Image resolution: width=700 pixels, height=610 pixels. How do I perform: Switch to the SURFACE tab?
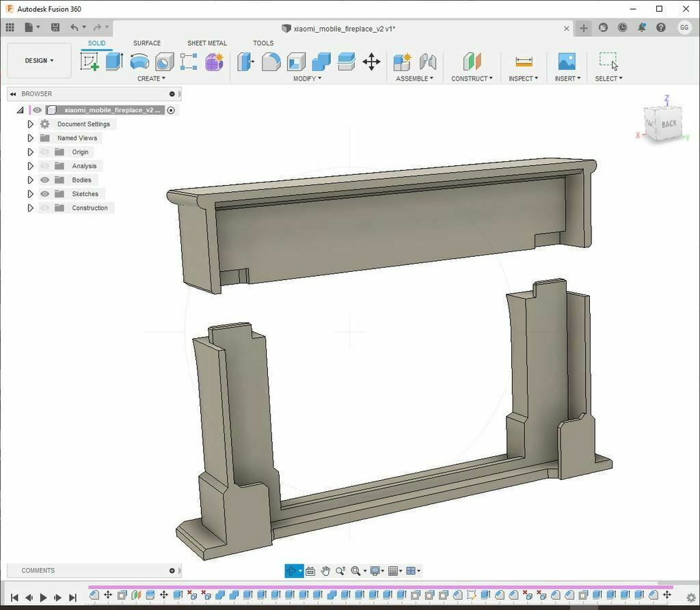point(147,43)
